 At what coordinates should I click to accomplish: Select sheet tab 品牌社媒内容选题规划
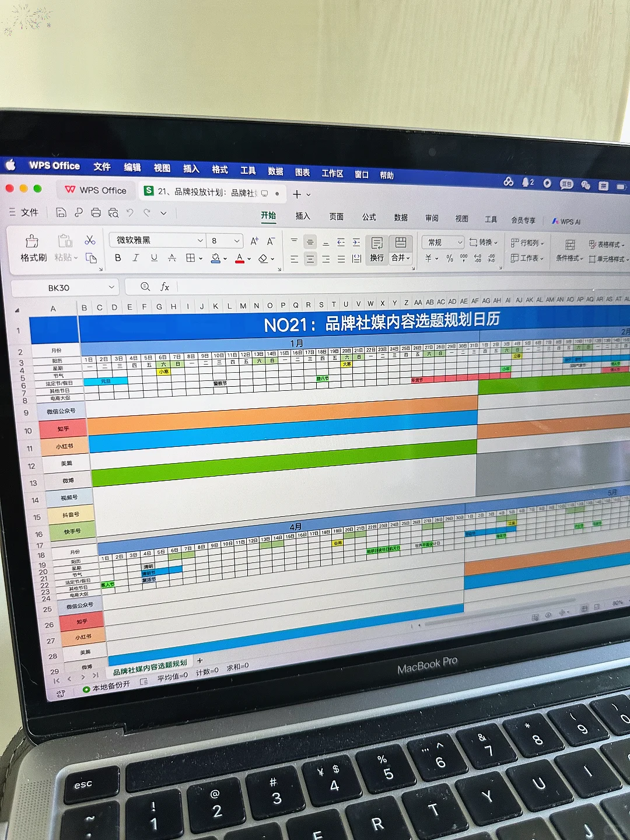click(150, 667)
